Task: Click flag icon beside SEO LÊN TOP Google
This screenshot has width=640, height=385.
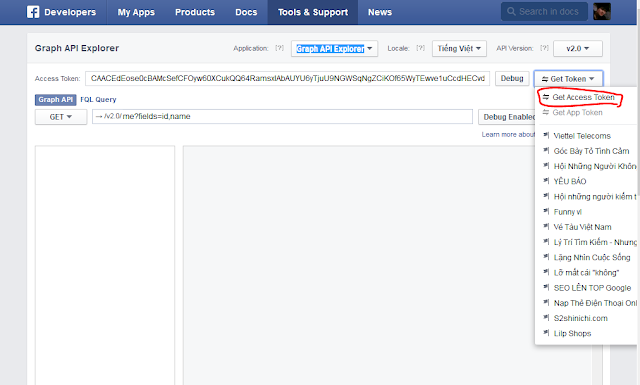Action: point(546,287)
